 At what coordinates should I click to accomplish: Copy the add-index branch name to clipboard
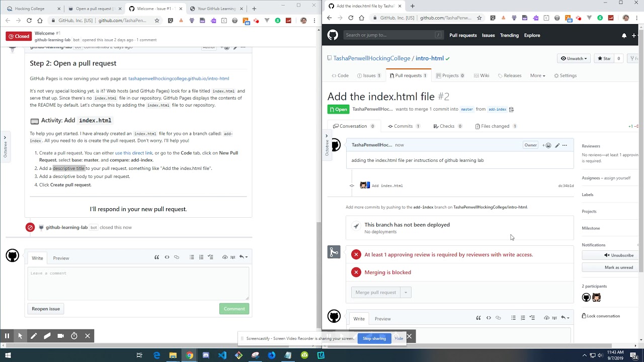click(x=511, y=110)
